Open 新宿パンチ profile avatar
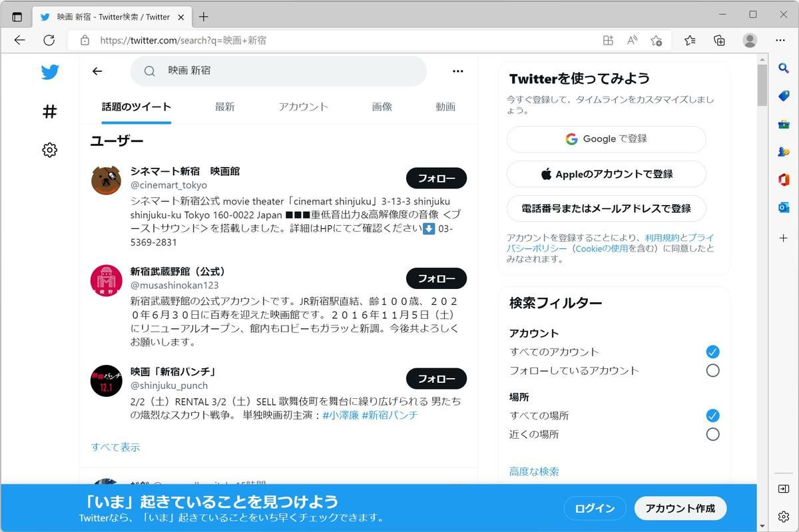 (107, 381)
